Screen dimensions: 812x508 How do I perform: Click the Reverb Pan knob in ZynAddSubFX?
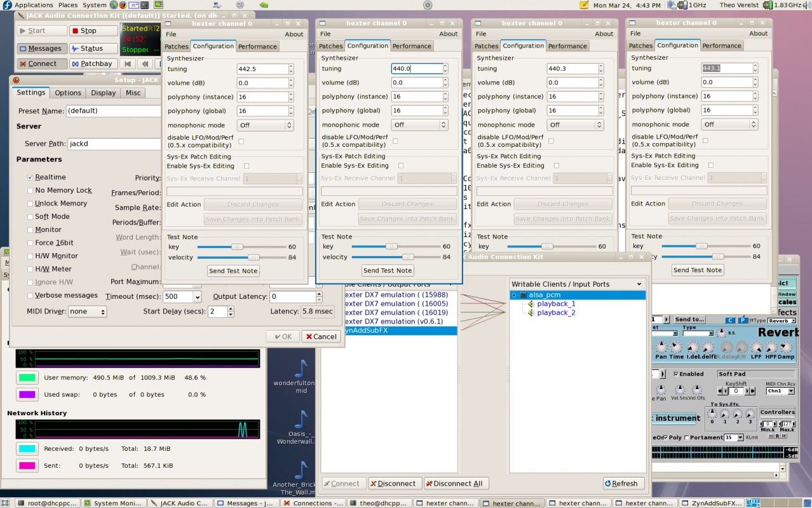(661, 347)
